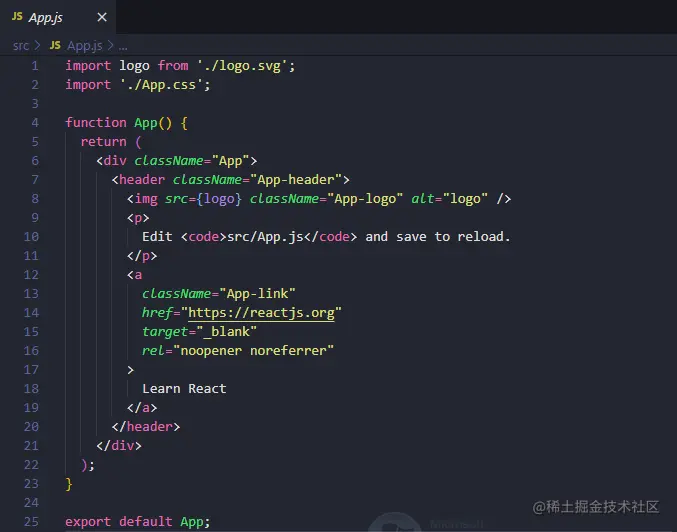Click the {logo} expression in the img tag

tap(219, 199)
